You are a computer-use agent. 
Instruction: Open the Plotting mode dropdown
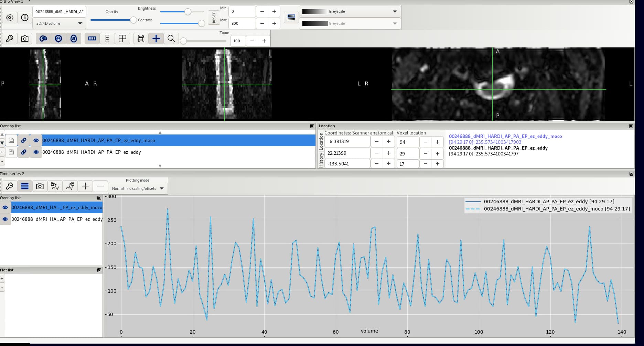click(x=138, y=188)
